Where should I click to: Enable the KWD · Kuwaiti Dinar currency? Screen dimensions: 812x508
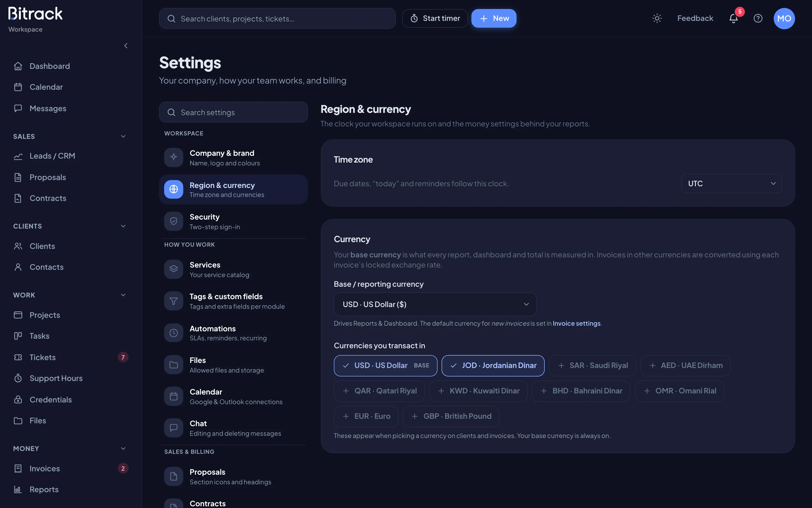(478, 391)
